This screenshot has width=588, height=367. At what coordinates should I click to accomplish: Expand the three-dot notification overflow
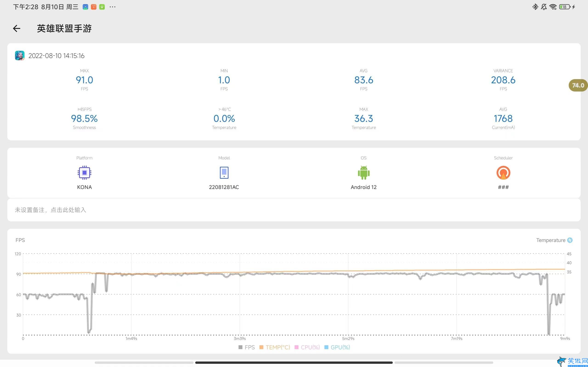113,7
